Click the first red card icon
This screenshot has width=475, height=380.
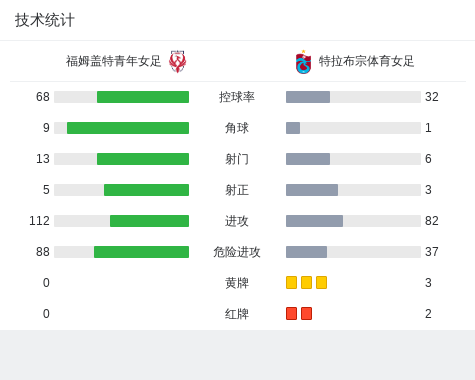pyautogui.click(x=291, y=313)
